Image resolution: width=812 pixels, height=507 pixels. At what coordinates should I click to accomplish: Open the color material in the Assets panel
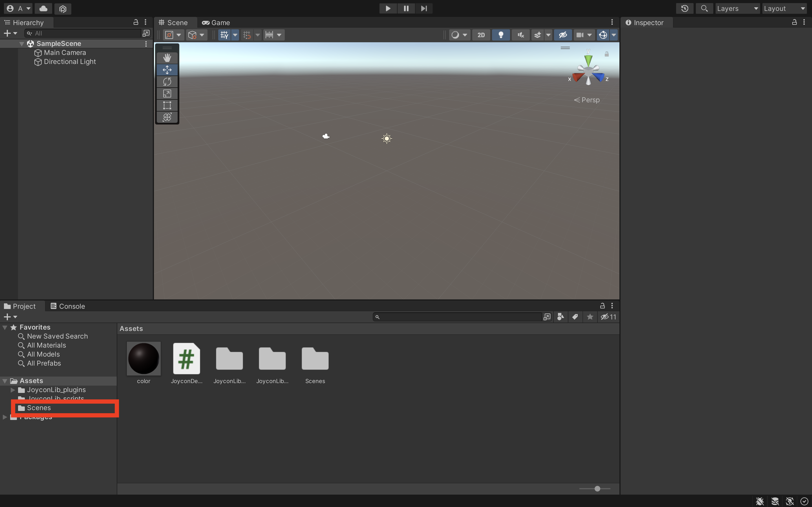[144, 359]
